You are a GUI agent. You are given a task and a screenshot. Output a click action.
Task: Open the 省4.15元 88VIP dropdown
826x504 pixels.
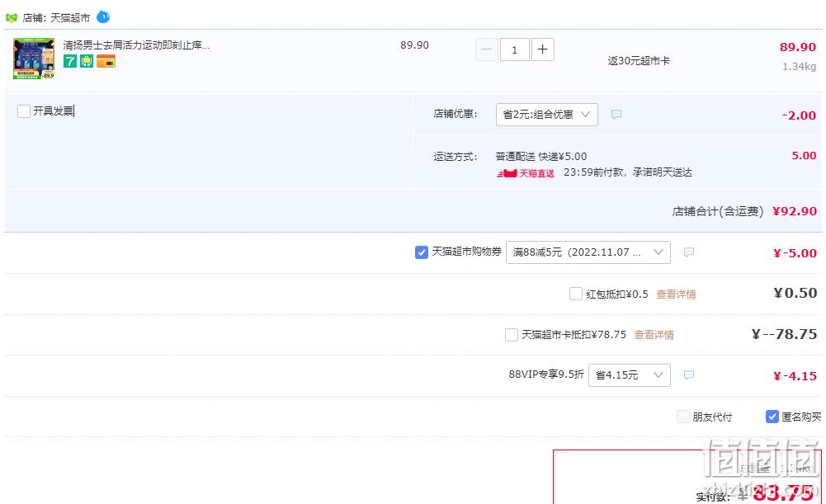click(x=630, y=375)
